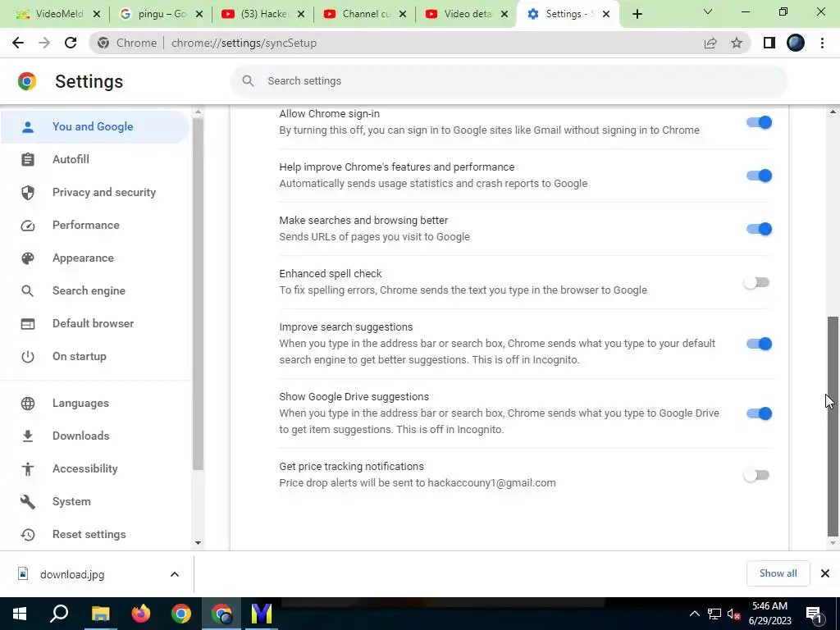This screenshot has width=840, height=630.
Task: Close the Channel customization tab
Action: pos(403,15)
